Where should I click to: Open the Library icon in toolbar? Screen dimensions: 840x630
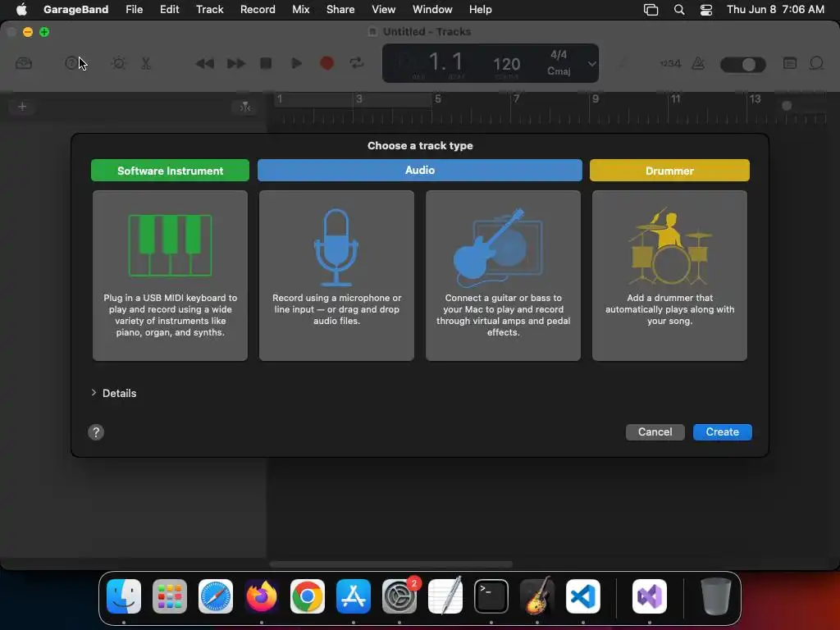(24, 63)
